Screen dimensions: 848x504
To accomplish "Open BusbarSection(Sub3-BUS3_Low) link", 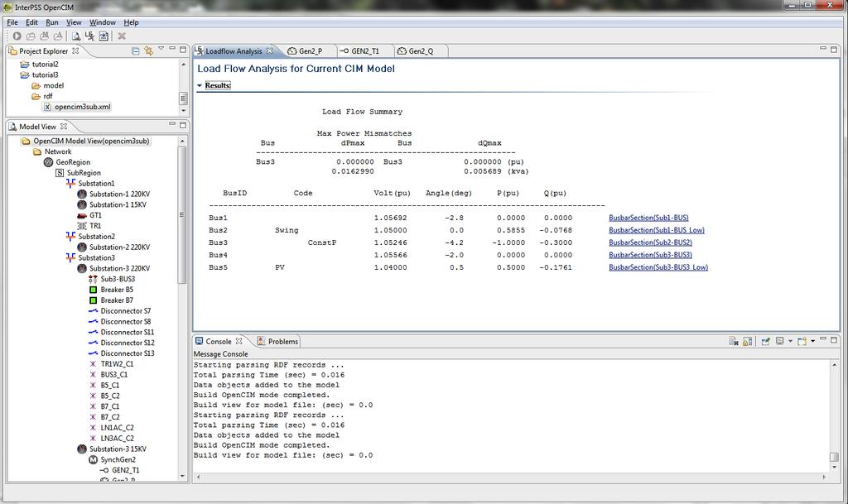I will coord(658,267).
